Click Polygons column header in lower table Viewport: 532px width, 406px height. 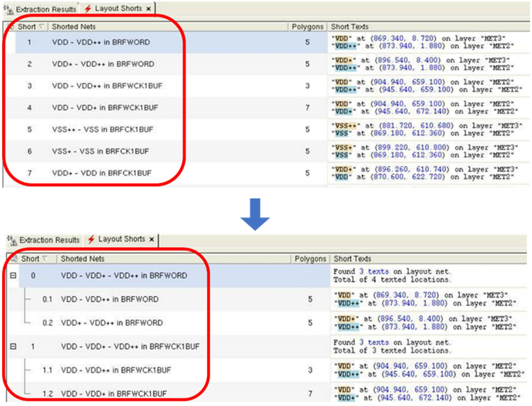click(310, 259)
